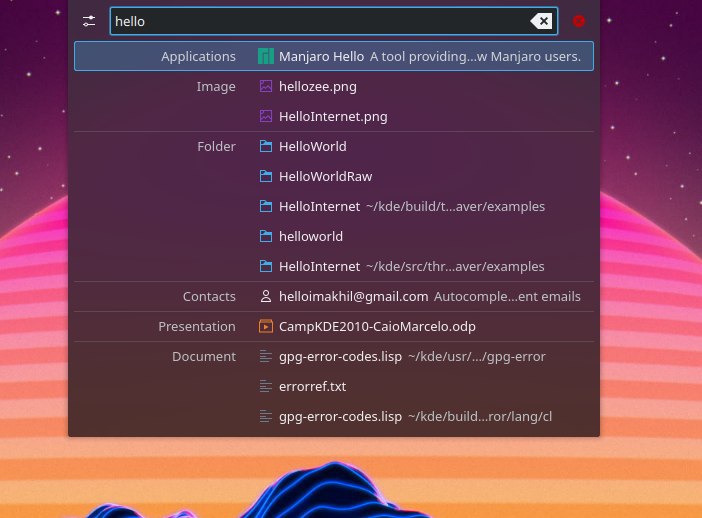702x518 pixels.
Task: Open the KRunner configure sliders icon
Action: (89, 21)
